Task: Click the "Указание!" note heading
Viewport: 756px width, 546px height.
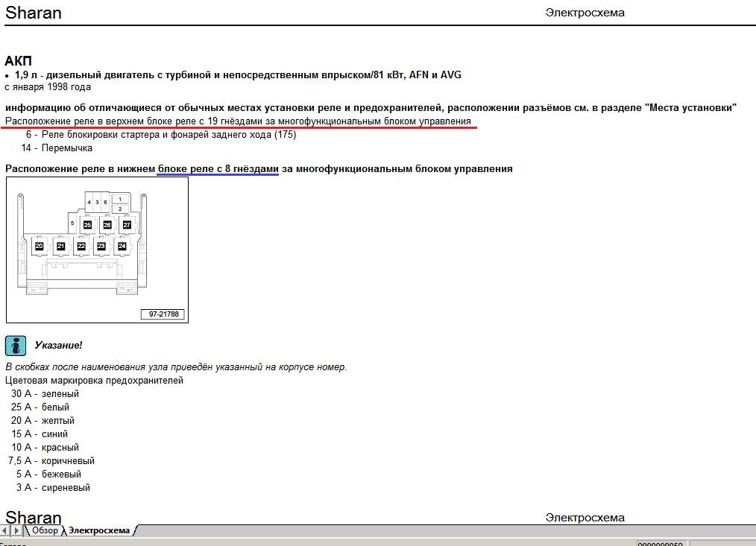Action: (x=58, y=346)
